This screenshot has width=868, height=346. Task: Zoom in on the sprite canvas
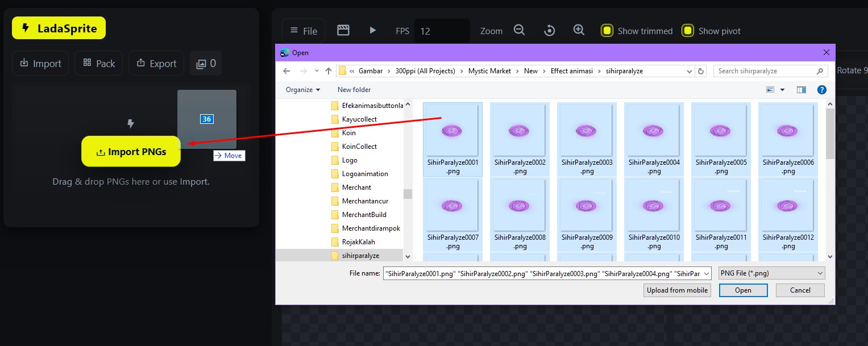tap(579, 30)
